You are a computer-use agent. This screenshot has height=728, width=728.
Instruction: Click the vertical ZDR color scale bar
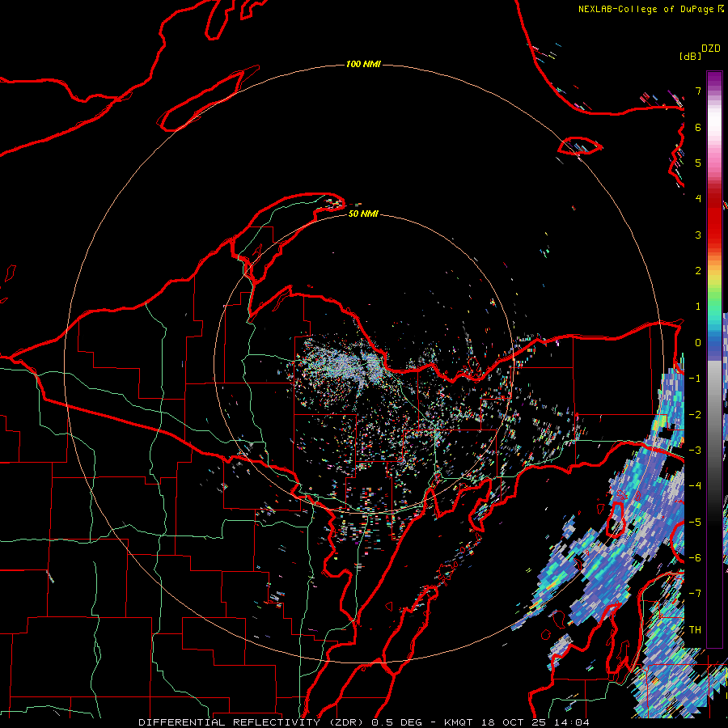pyautogui.click(x=714, y=360)
